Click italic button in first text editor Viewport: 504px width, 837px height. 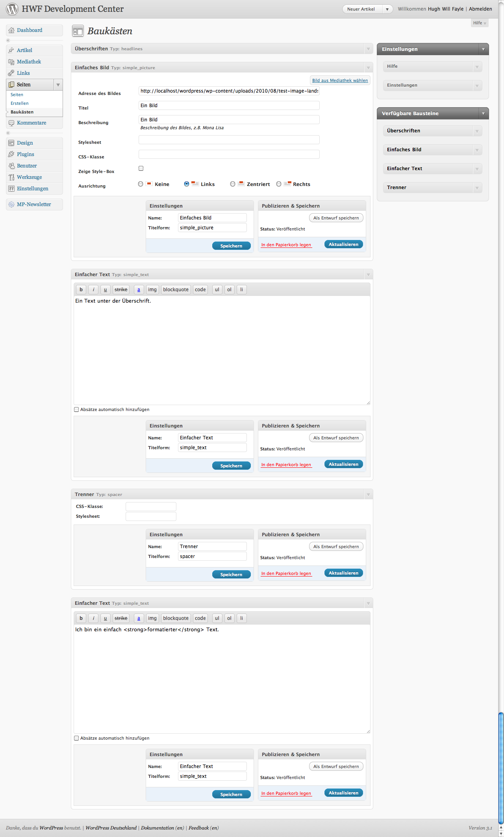(x=93, y=290)
